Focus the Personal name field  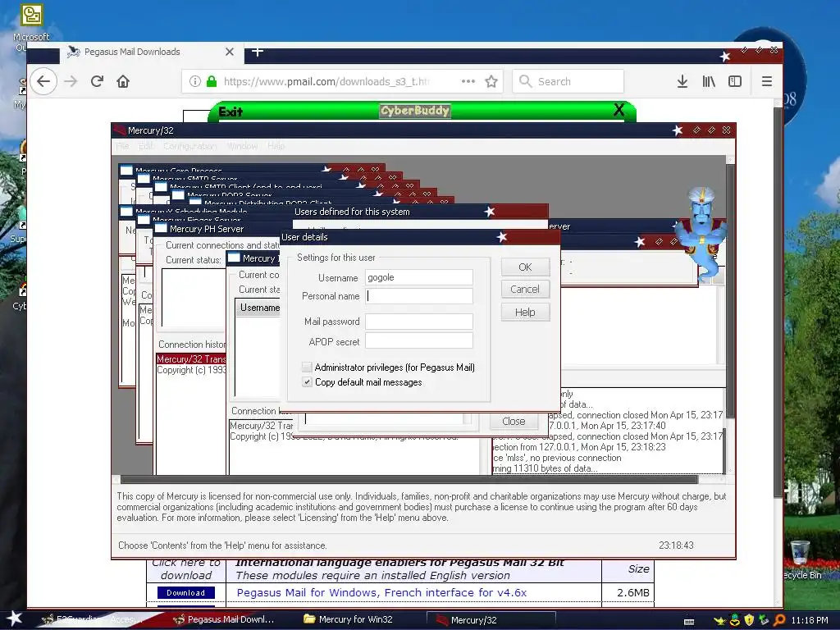[419, 295]
